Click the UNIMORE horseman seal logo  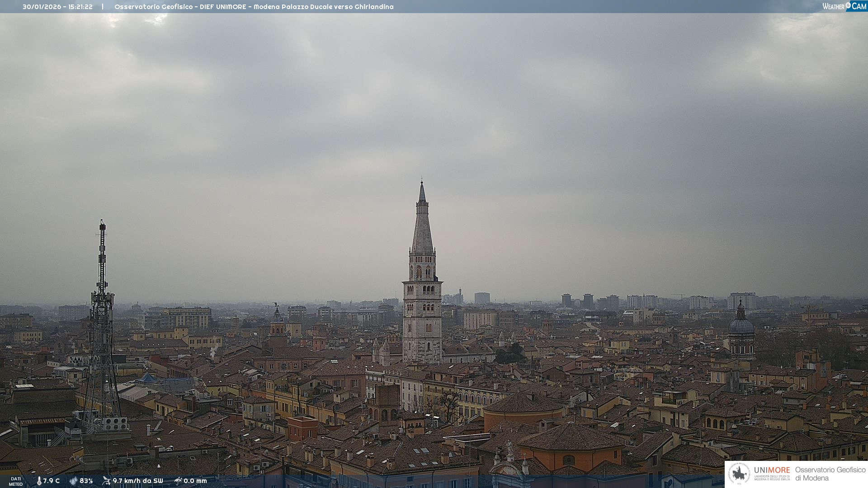[739, 474]
